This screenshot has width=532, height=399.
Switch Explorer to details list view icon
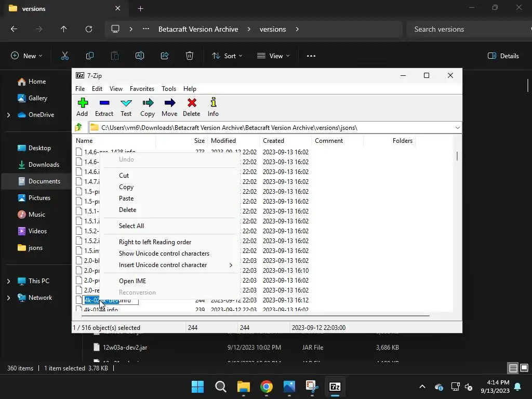tap(513, 368)
